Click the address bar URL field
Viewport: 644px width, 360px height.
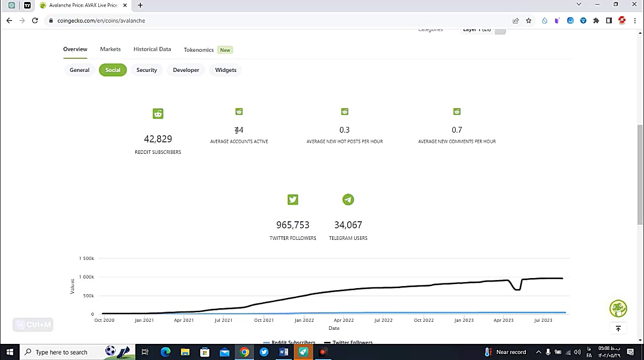pos(277,21)
